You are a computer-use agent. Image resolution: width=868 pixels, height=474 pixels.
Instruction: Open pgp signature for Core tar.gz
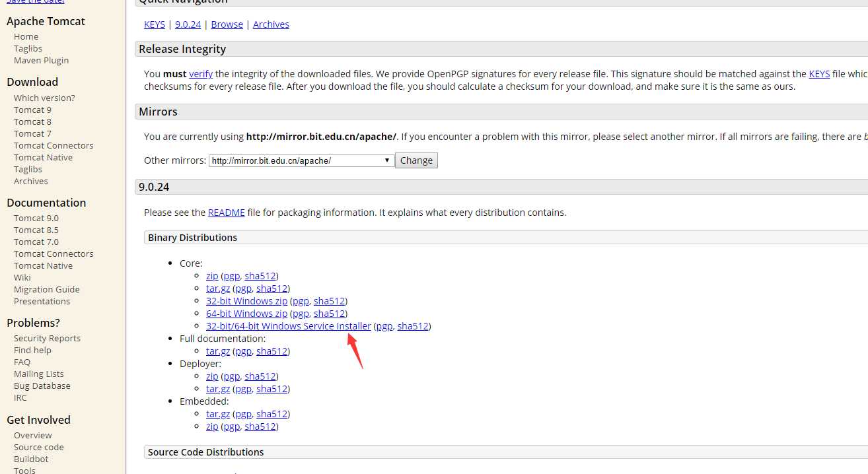click(243, 288)
